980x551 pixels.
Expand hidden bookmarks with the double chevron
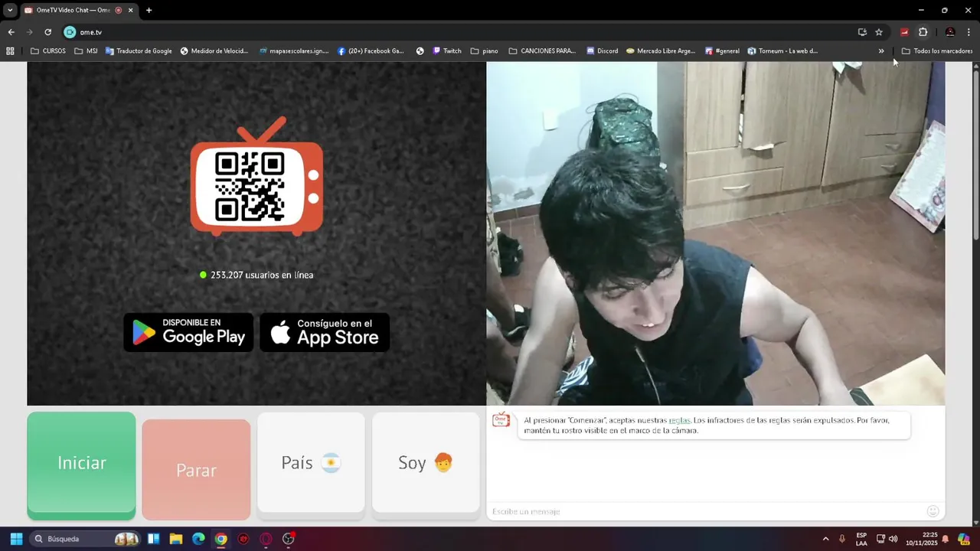(881, 51)
